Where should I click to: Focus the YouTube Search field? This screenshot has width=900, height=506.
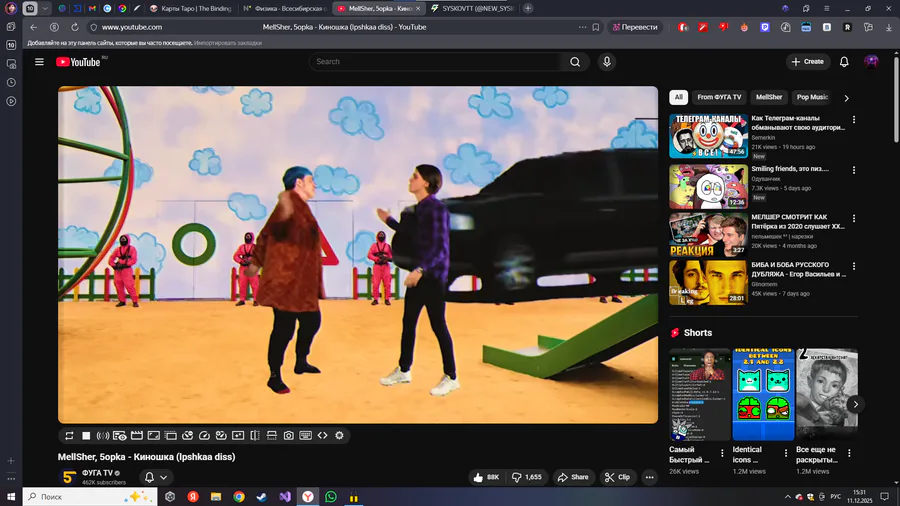click(436, 62)
